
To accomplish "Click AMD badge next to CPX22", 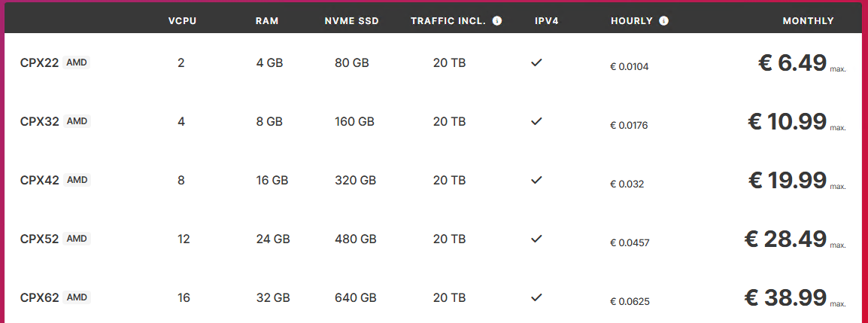I will tap(77, 63).
